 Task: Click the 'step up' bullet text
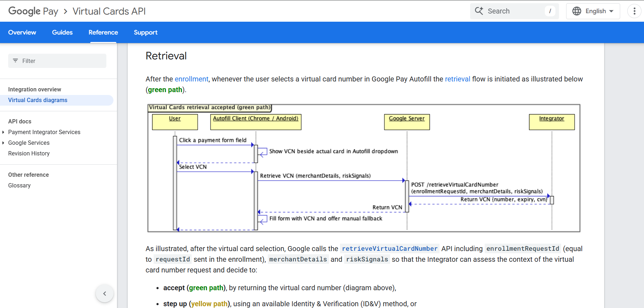pyautogui.click(x=175, y=304)
